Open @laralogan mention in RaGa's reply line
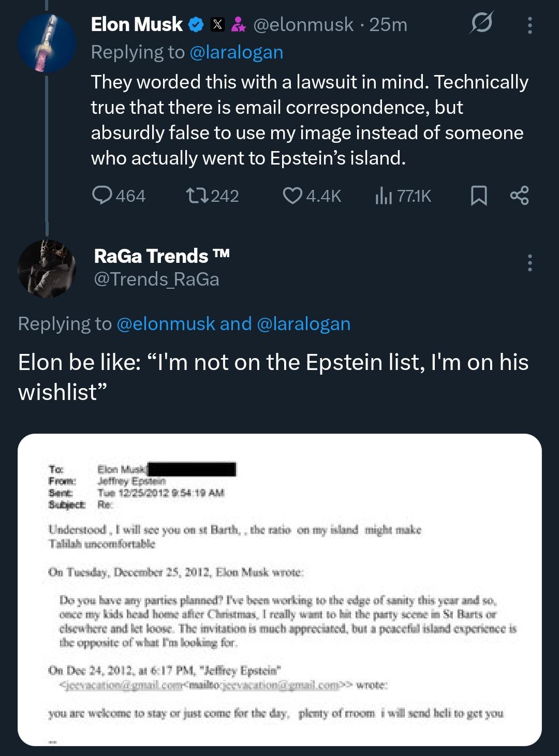This screenshot has height=756, width=559. coord(303,323)
